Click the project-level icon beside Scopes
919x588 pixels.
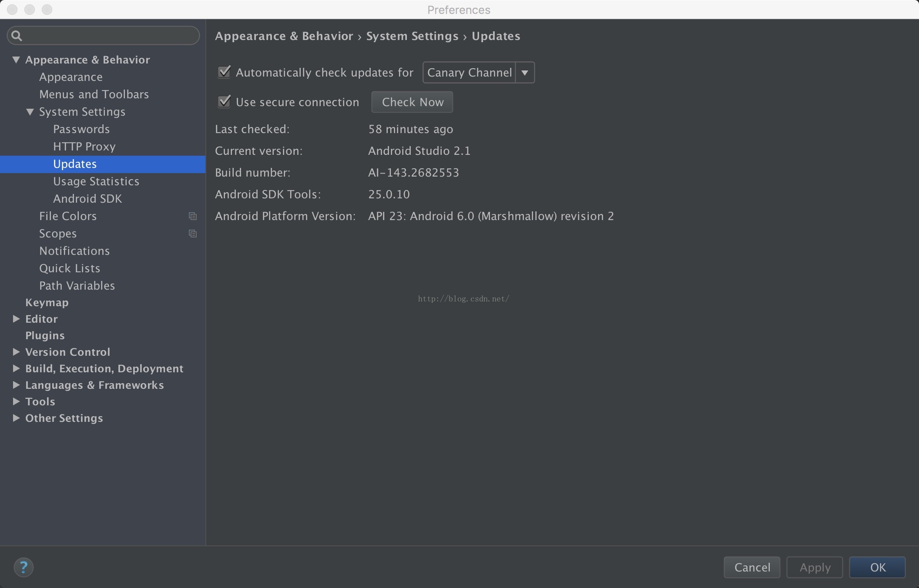click(x=193, y=234)
